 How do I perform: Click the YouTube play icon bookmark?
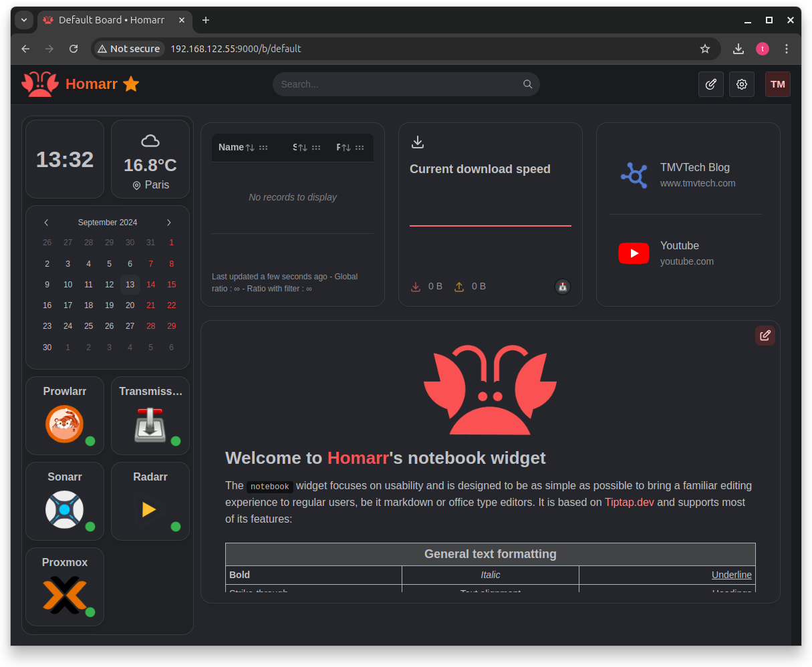click(634, 253)
